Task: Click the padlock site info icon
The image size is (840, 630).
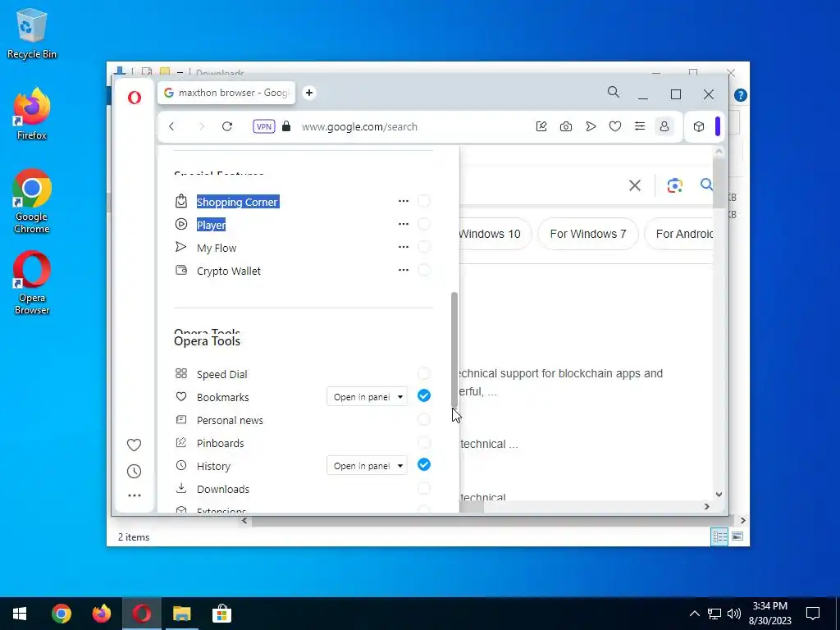Action: click(286, 126)
